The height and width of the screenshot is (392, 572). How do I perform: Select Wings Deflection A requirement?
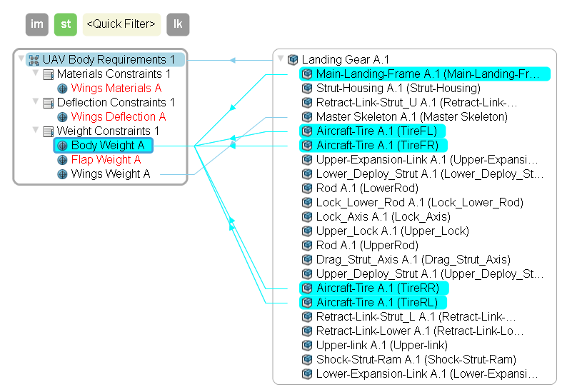coord(118,117)
